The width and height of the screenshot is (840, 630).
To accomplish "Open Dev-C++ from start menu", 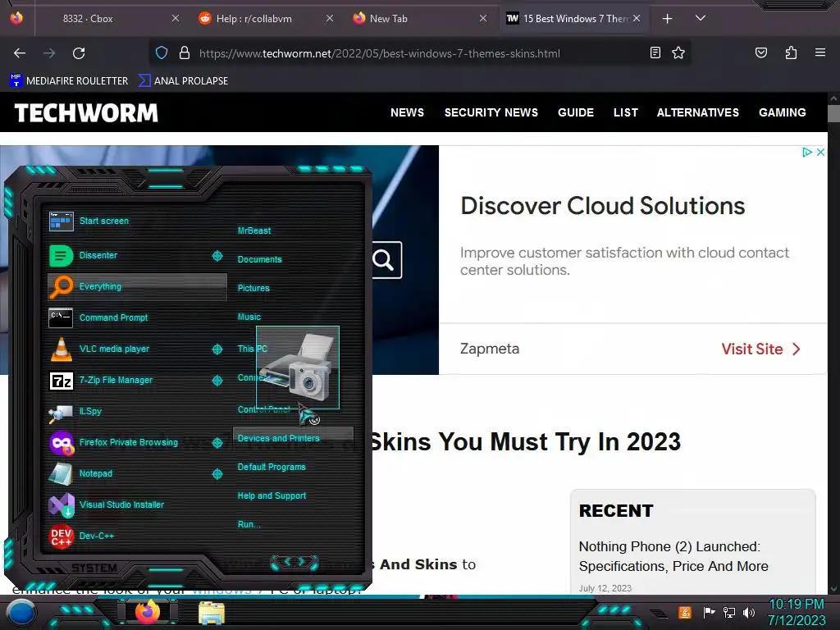I will (137, 536).
